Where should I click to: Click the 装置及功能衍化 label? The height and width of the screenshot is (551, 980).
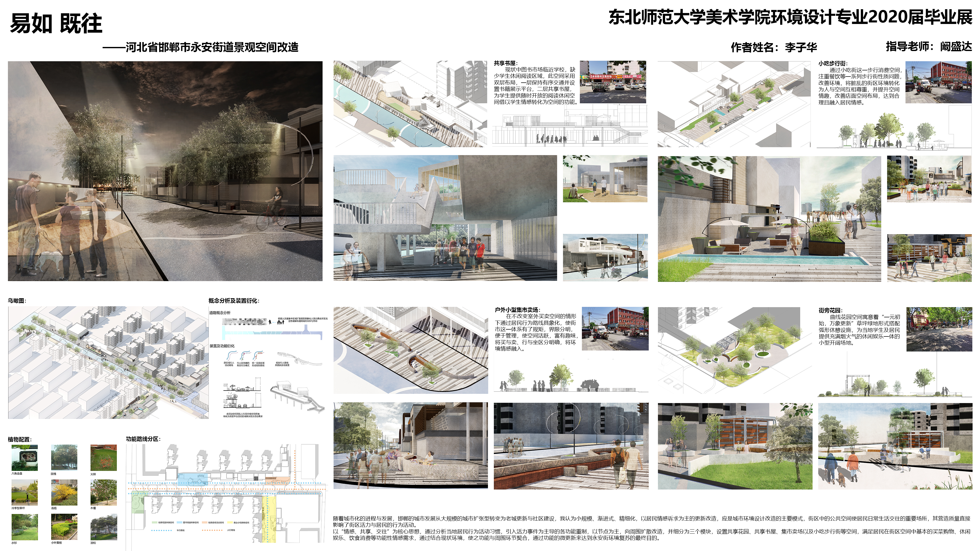tap(222, 346)
